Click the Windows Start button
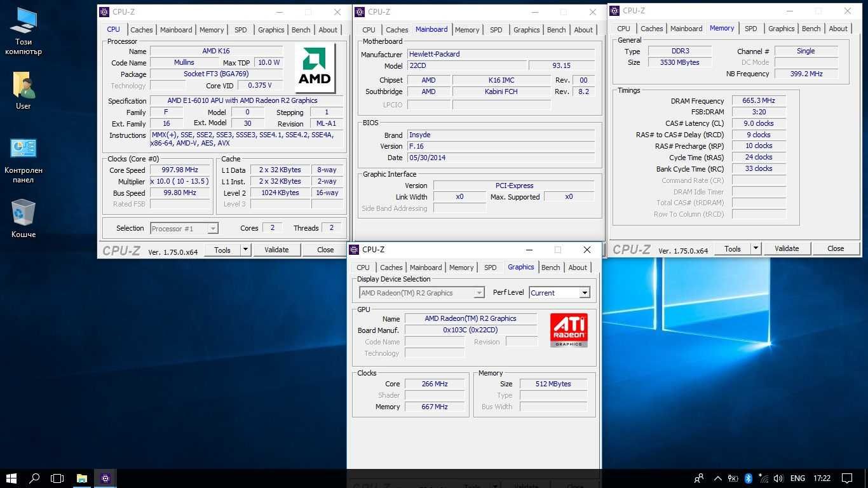The height and width of the screenshot is (488, 868). coord(11,478)
